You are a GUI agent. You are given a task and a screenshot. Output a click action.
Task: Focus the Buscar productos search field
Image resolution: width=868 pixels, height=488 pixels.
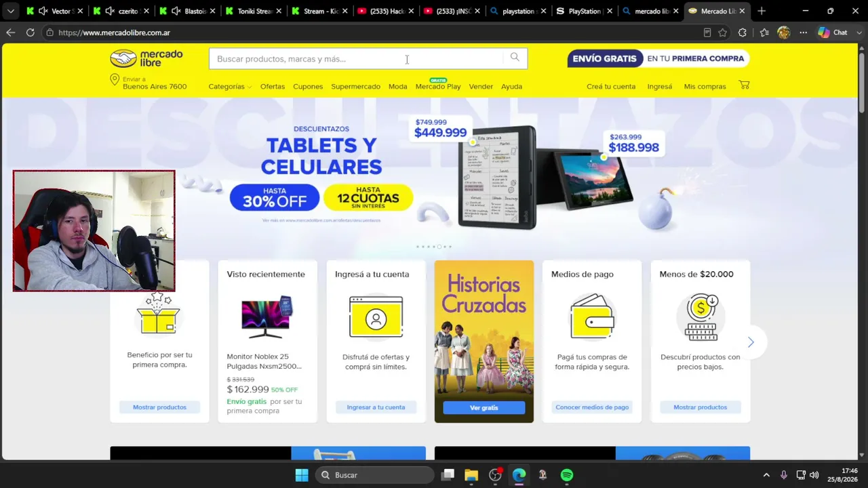tap(357, 59)
